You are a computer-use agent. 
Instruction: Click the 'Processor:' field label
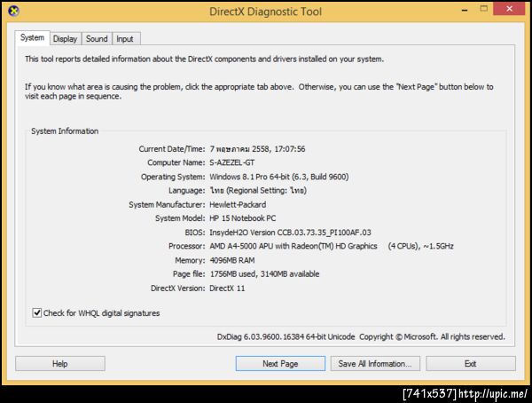pyautogui.click(x=186, y=246)
